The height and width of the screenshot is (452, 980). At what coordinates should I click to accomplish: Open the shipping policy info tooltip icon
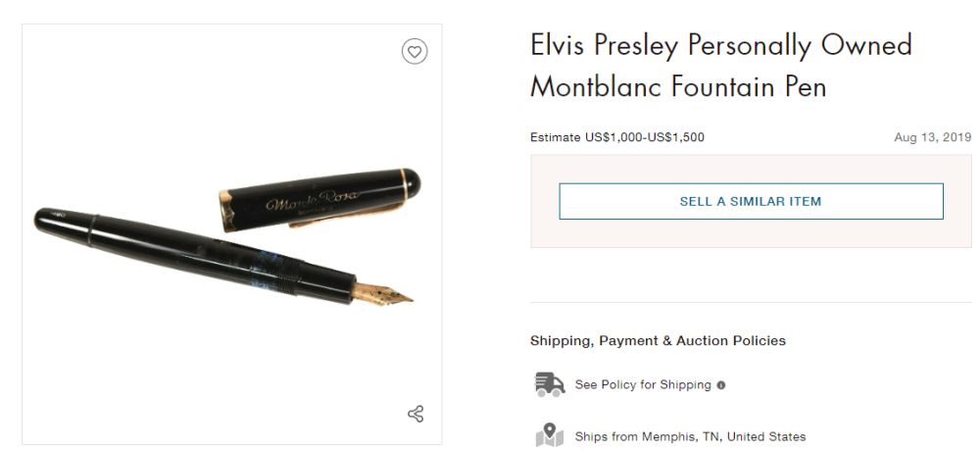point(721,385)
